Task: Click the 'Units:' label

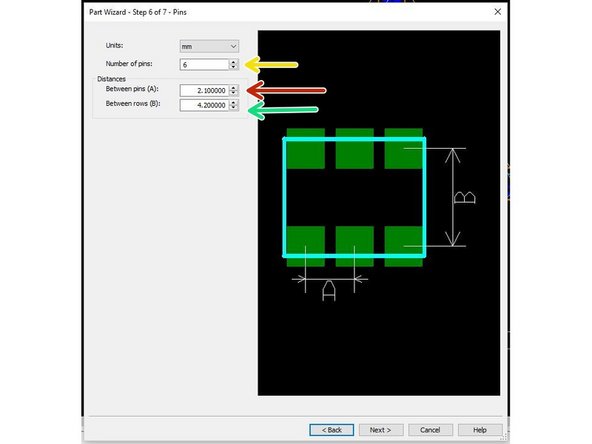Action: (x=114, y=45)
